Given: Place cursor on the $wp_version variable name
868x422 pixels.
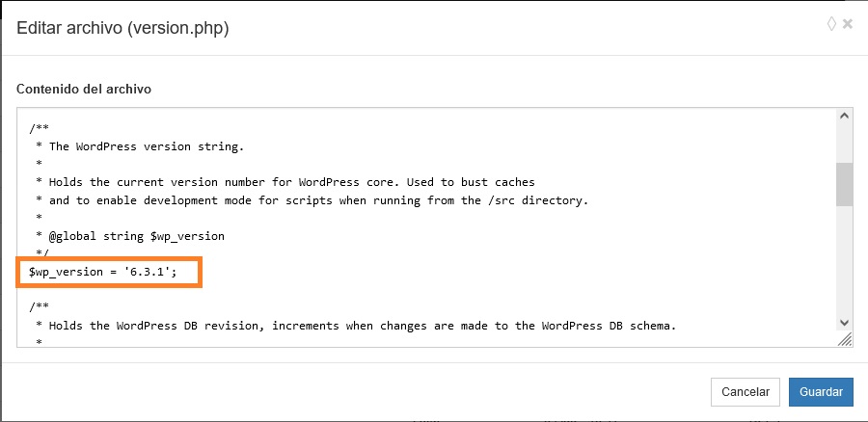Looking at the screenshot, I should (x=63, y=272).
